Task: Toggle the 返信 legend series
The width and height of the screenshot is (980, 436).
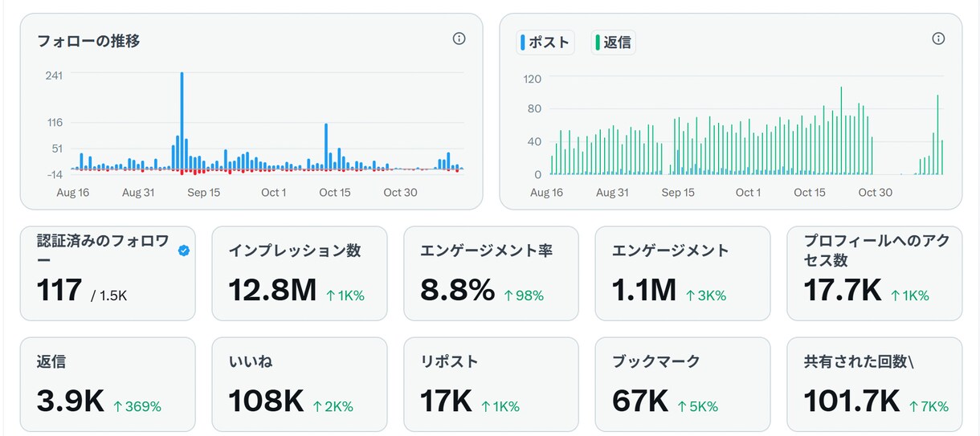Action: (614, 43)
